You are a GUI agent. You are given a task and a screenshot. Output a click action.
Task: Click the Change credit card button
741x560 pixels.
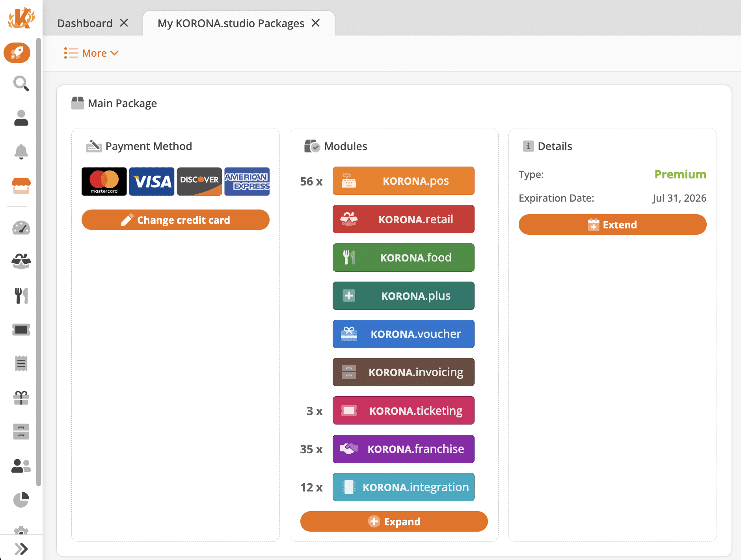point(175,220)
